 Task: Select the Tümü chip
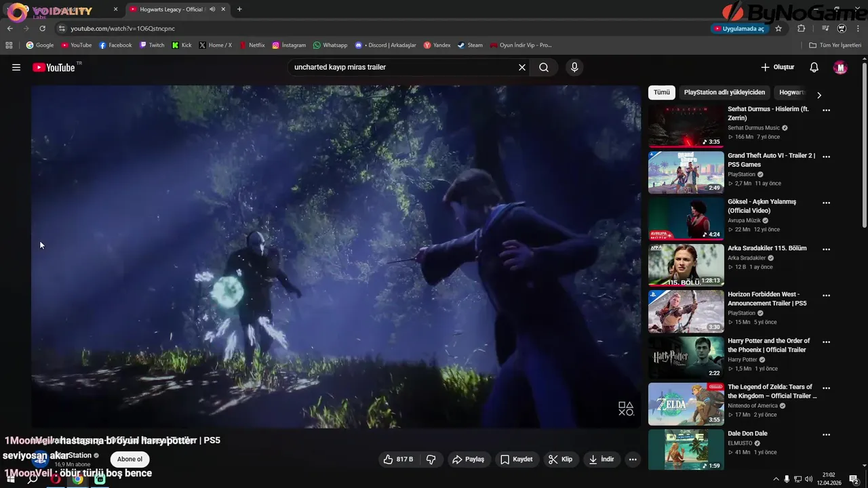[661, 92]
